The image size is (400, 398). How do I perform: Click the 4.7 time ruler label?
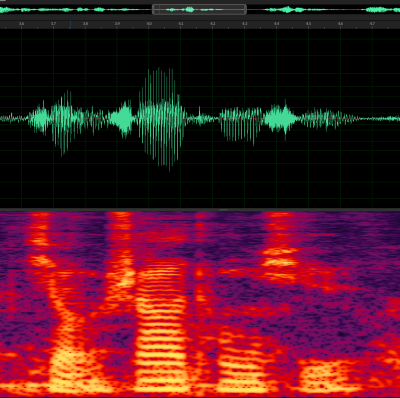(x=372, y=24)
